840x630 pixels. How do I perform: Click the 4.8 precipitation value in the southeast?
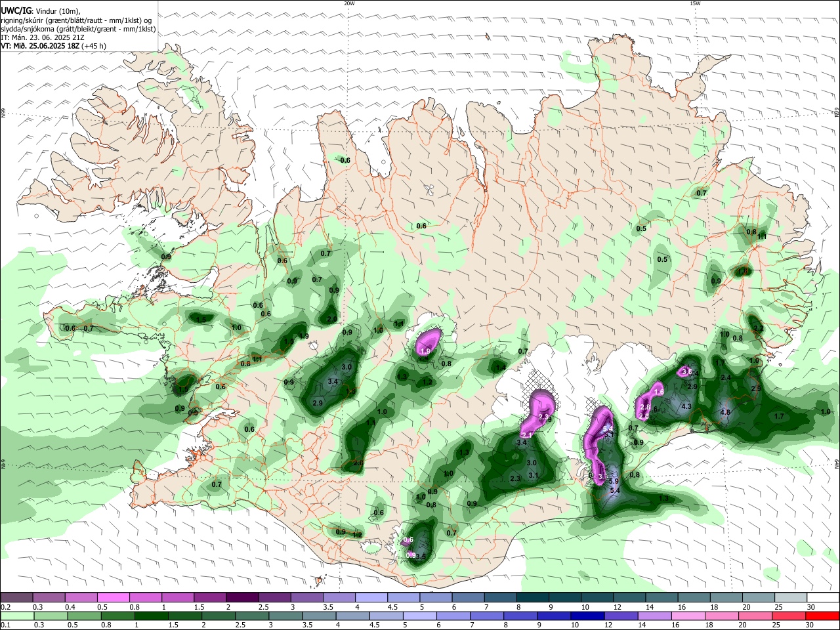pyautogui.click(x=725, y=412)
